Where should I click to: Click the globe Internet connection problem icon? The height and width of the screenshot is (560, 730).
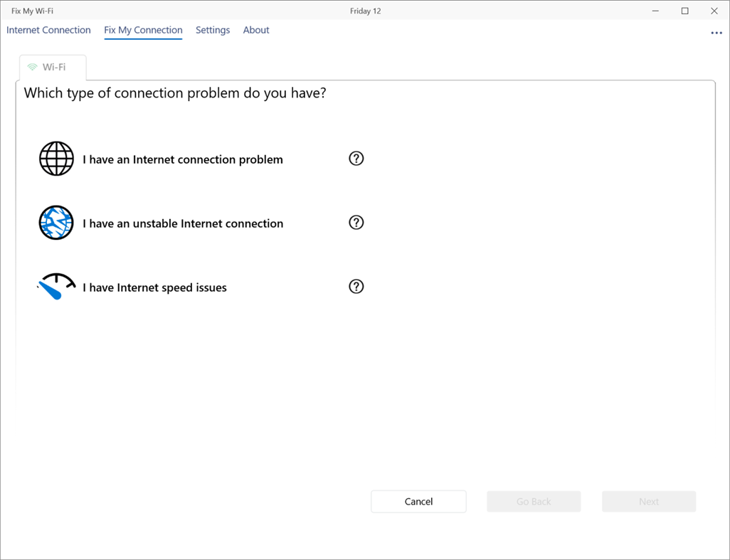click(x=56, y=159)
